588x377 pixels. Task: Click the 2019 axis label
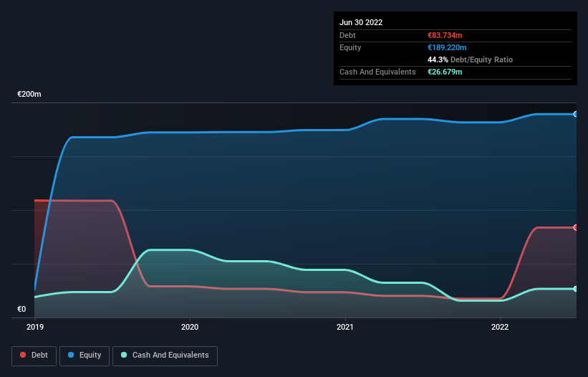[35, 327]
